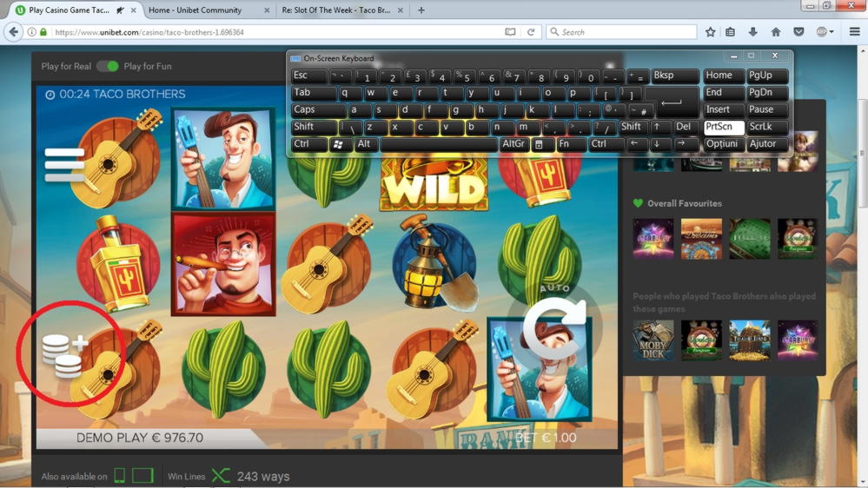Click the Opțiuni key on On-Screen Keyboard
Screen dimensions: 868x488
click(x=724, y=144)
